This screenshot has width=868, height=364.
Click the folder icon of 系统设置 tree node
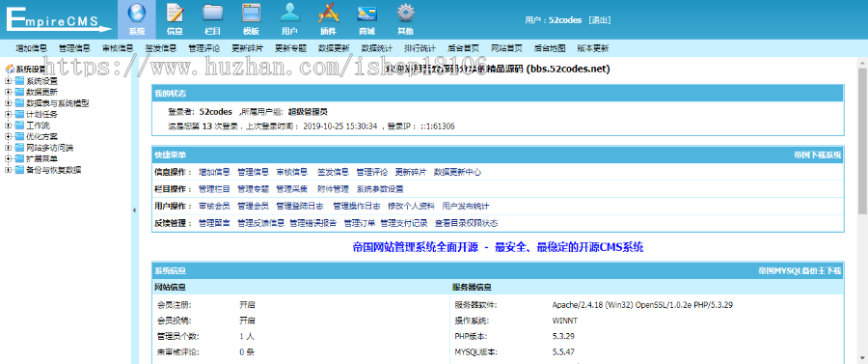click(20, 81)
